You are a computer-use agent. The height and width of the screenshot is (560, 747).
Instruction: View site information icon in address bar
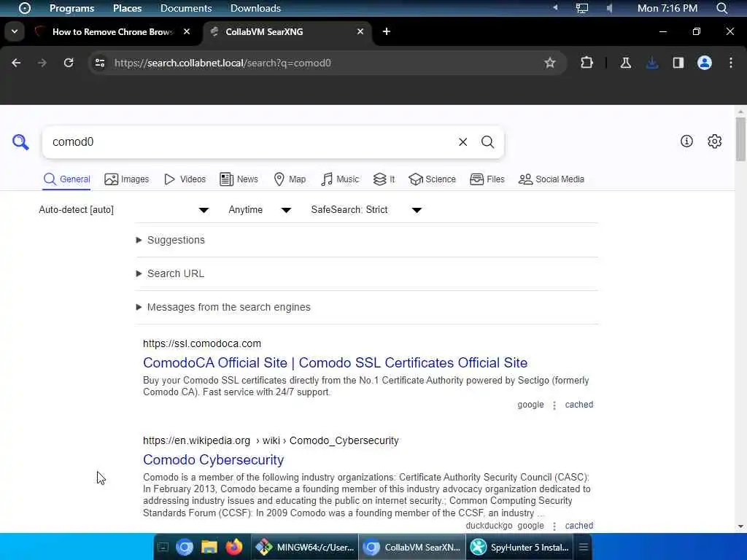coord(99,63)
